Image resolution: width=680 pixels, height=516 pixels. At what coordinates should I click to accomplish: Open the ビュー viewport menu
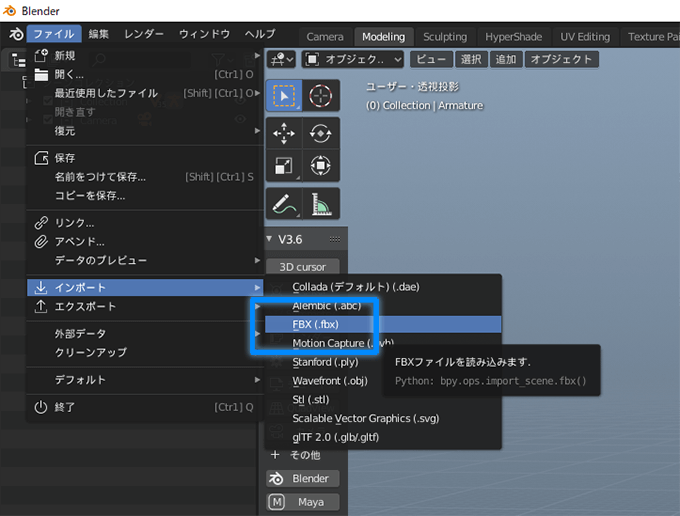click(x=431, y=59)
